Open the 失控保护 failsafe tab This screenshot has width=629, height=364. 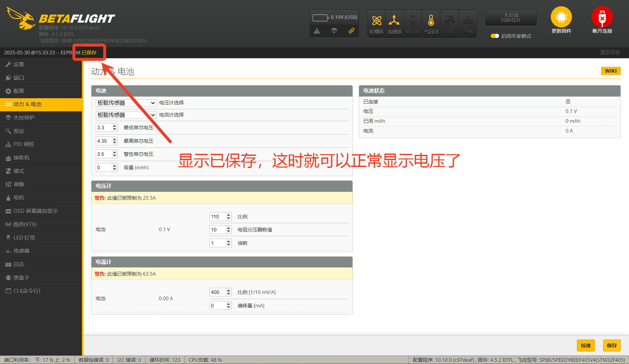(41, 118)
